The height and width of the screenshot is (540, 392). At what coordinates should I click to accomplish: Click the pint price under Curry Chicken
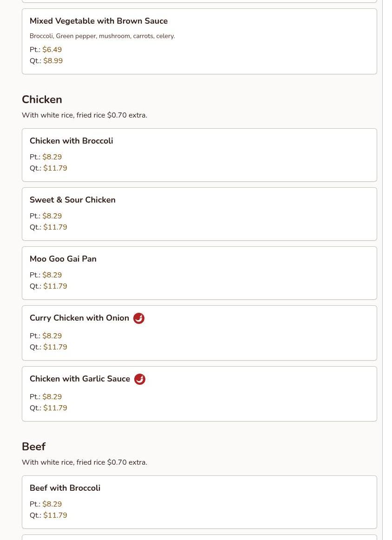[52, 336]
